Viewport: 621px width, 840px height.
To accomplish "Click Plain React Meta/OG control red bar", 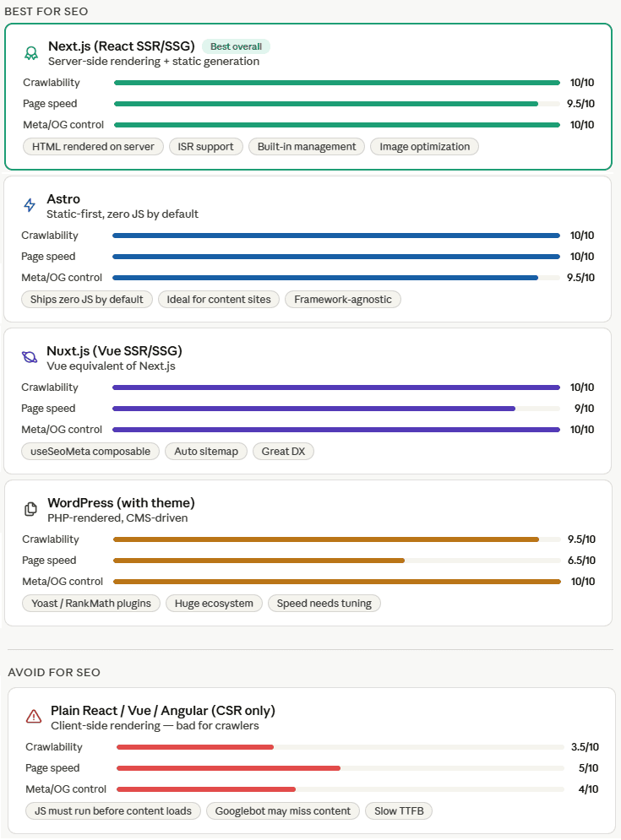I will (x=206, y=789).
